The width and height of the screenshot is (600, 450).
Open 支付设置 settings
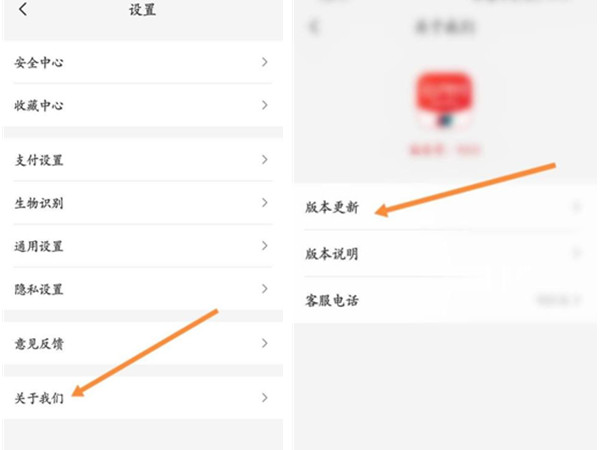[x=143, y=160]
